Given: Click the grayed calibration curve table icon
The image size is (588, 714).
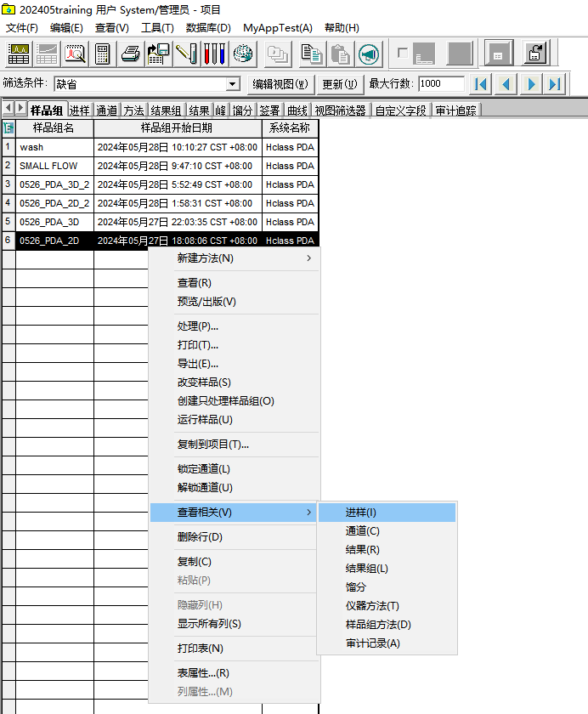Looking at the screenshot, I should coord(47,54).
